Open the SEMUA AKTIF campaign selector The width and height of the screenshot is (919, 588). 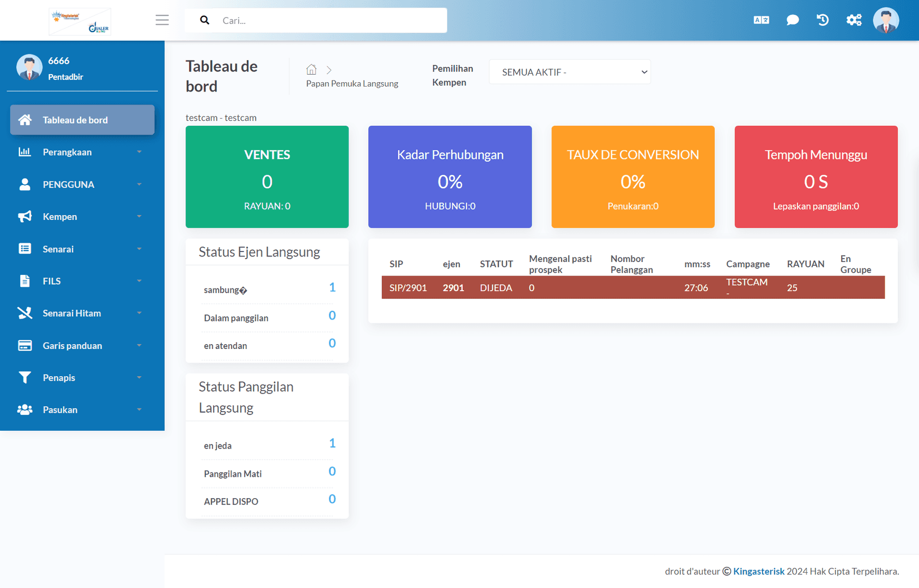[x=569, y=71]
